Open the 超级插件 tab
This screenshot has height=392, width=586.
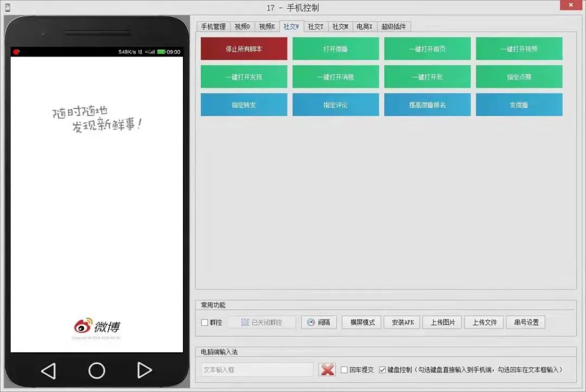pos(393,27)
